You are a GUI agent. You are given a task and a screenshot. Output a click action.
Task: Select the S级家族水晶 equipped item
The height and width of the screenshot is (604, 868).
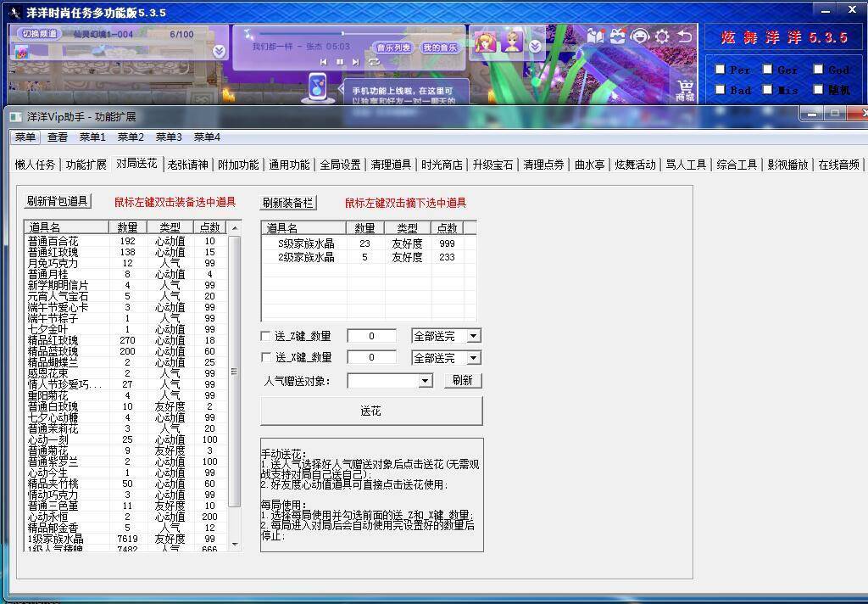(369, 243)
